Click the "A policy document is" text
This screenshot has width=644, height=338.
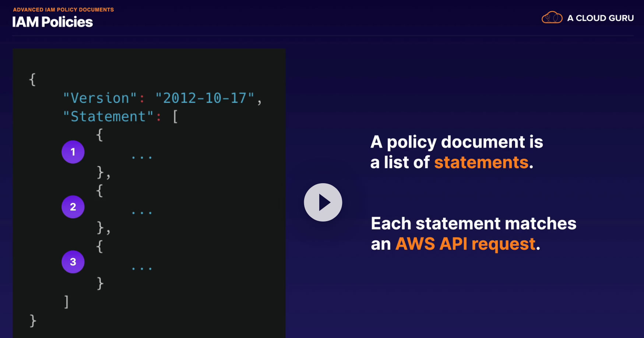coord(457,142)
